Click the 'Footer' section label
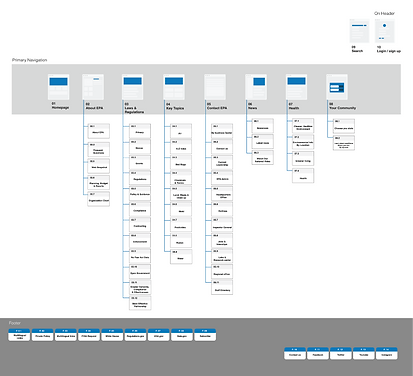This screenshot has width=413, height=376. tap(15, 323)
